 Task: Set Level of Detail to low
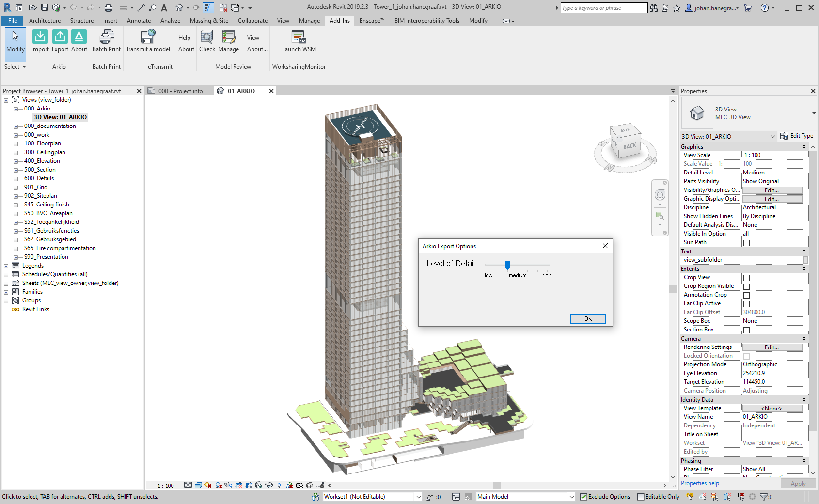(488, 275)
